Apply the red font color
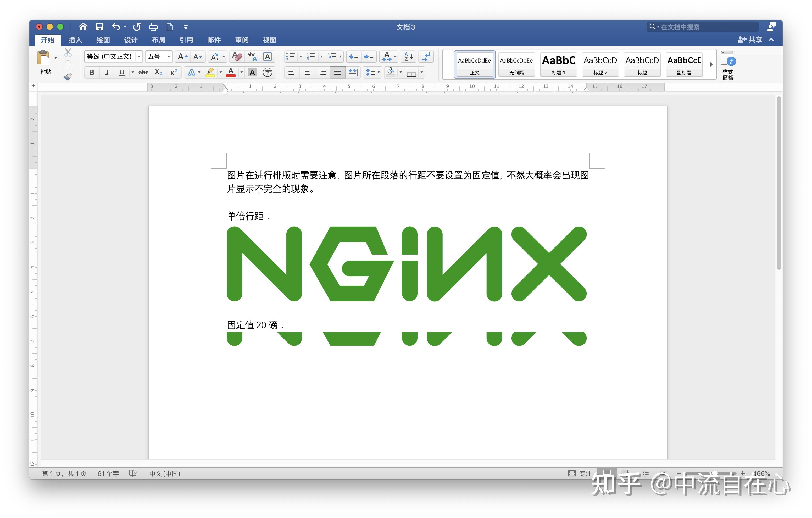Image resolution: width=812 pixels, height=518 pixels. (x=231, y=72)
